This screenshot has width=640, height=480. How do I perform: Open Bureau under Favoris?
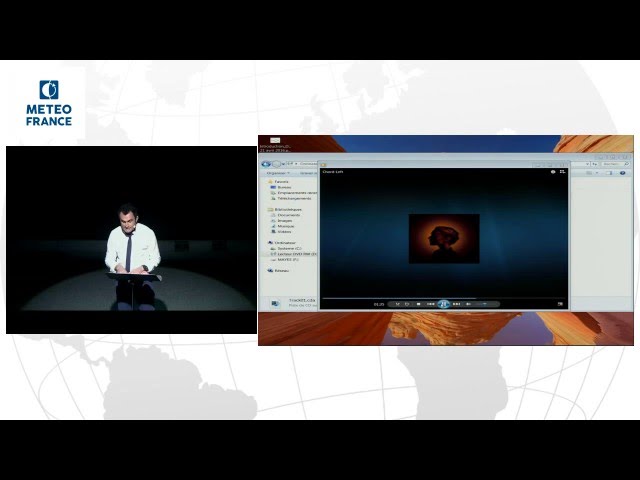pyautogui.click(x=283, y=187)
